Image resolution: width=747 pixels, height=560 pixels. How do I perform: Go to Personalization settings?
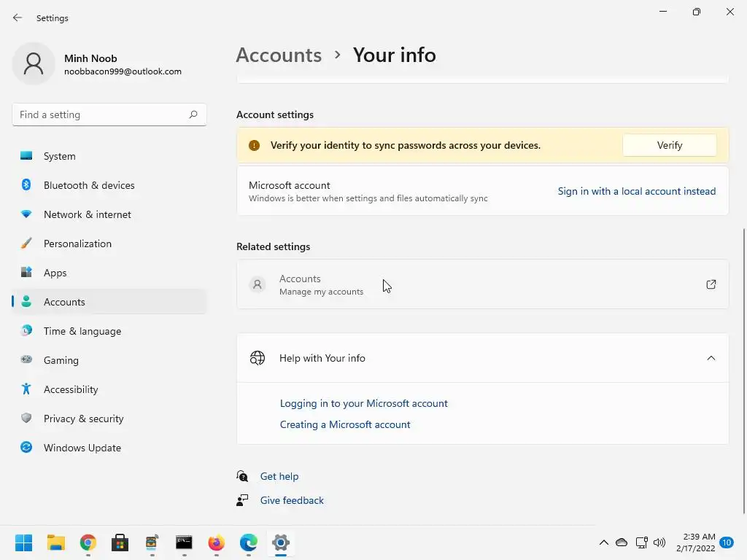coord(77,244)
